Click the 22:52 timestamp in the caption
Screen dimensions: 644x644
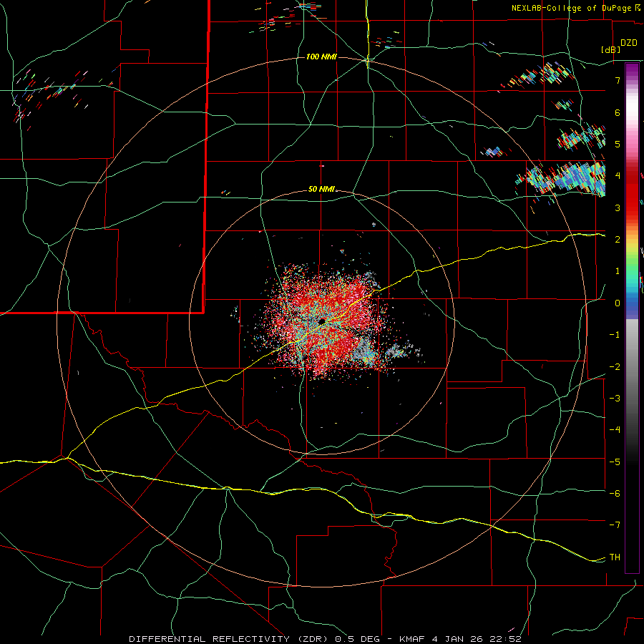click(507, 639)
